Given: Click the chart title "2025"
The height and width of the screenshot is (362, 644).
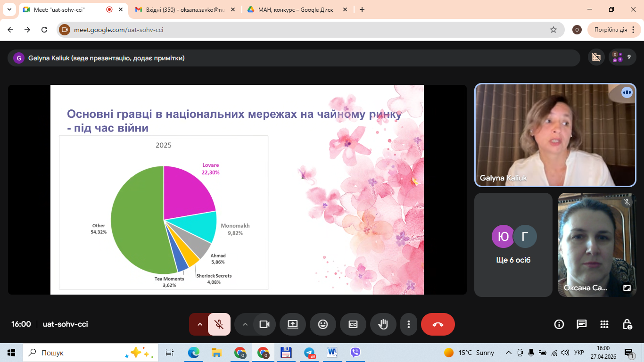Looking at the screenshot, I should 164,145.
